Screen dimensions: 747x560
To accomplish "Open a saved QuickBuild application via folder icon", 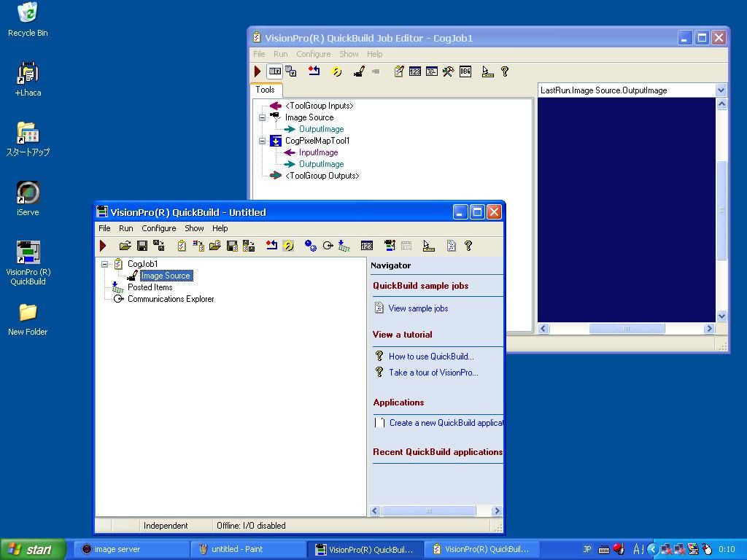I will [126, 246].
